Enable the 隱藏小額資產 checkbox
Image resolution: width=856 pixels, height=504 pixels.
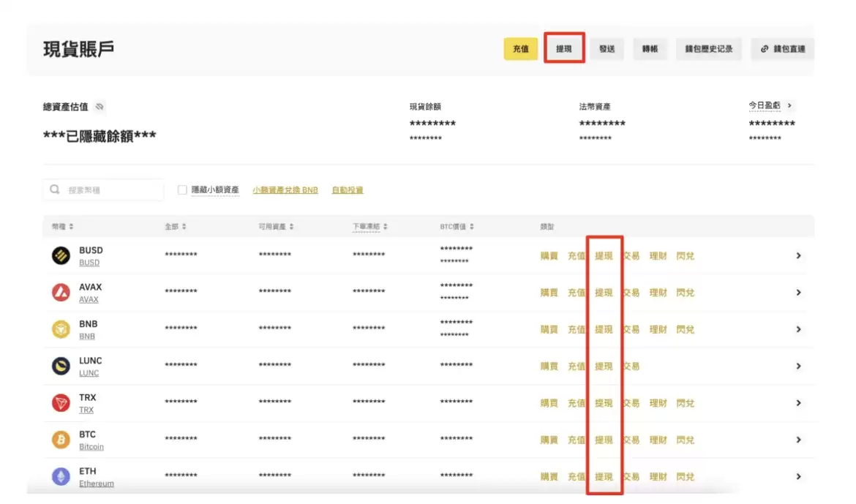(x=181, y=189)
